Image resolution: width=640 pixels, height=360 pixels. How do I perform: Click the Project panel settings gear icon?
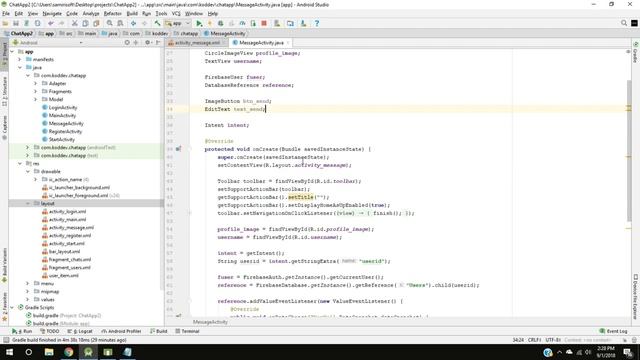pyautogui.click(x=147, y=42)
